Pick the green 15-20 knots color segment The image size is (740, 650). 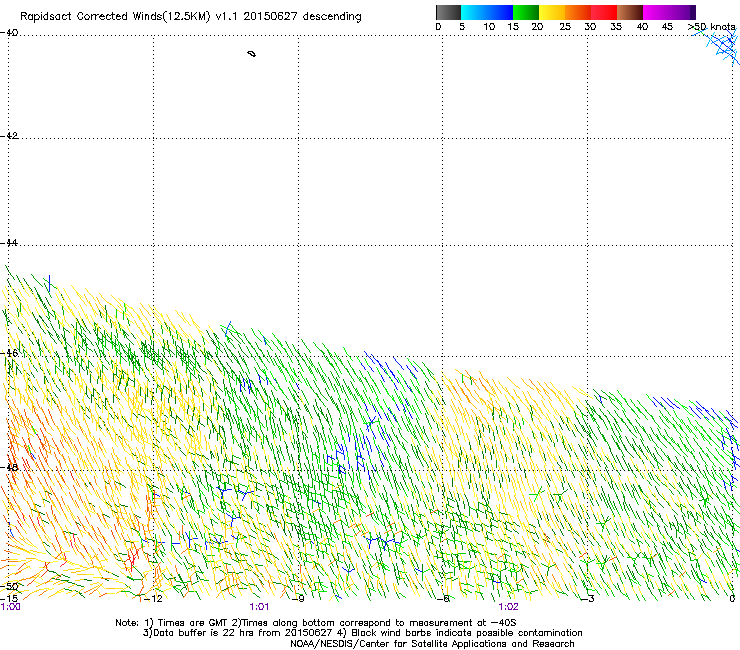[526, 12]
